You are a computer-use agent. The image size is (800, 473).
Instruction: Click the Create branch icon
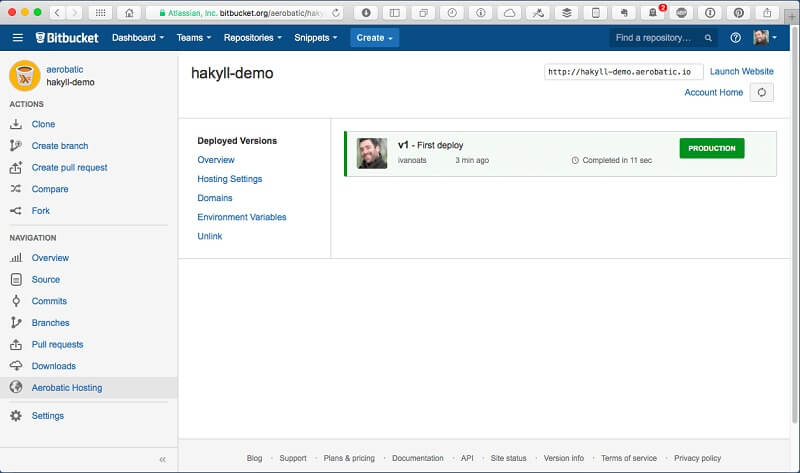[x=16, y=145]
